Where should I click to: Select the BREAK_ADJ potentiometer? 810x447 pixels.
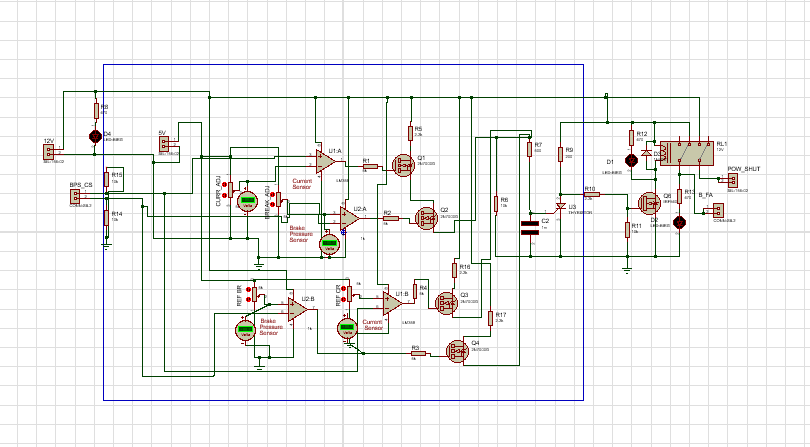tap(279, 199)
